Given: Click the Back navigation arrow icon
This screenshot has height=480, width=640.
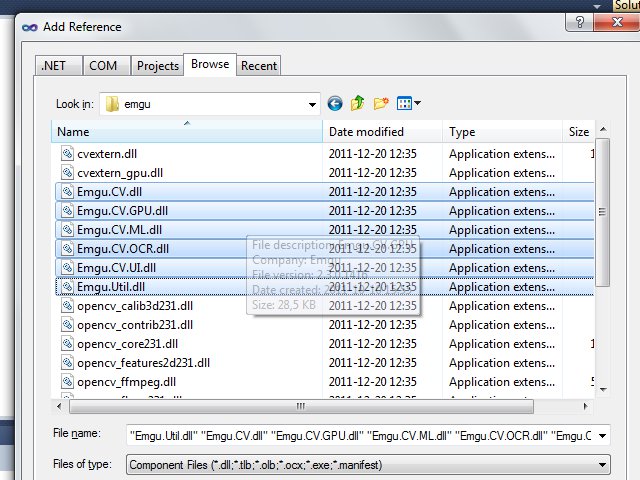Looking at the screenshot, I should pos(335,104).
